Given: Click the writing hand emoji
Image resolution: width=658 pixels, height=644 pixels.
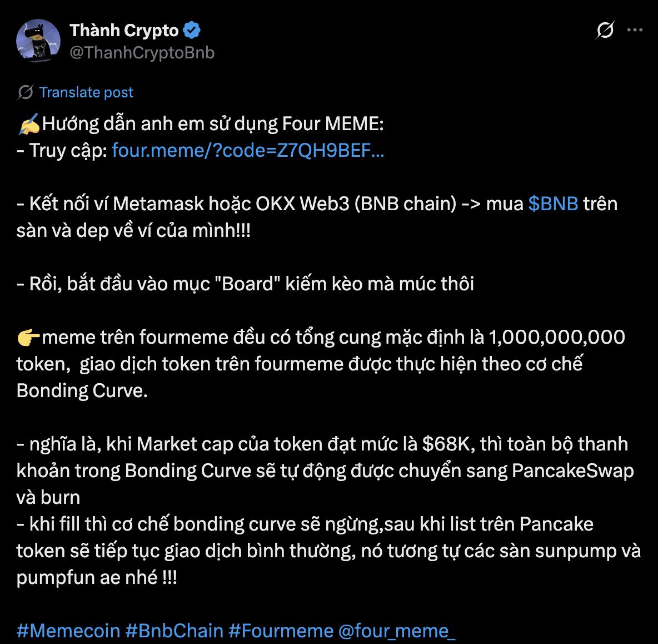Looking at the screenshot, I should click(x=28, y=123).
